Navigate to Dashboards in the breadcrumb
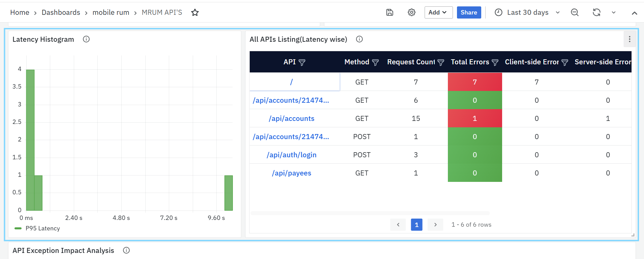This screenshot has height=259, width=644. (x=61, y=12)
